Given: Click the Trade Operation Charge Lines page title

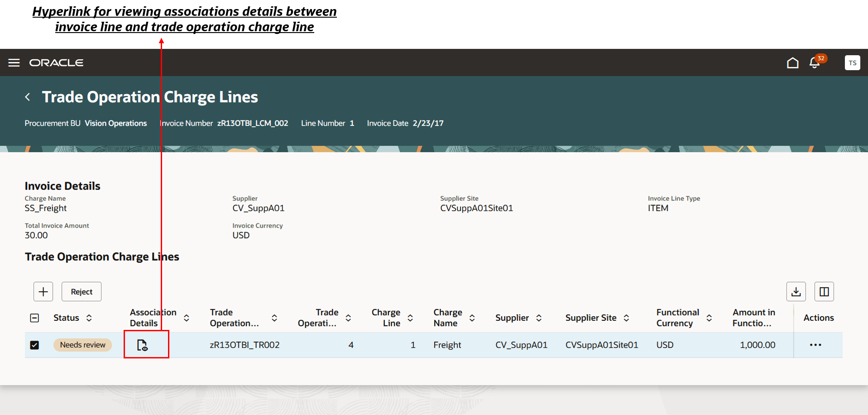Looking at the screenshot, I should click(x=150, y=97).
